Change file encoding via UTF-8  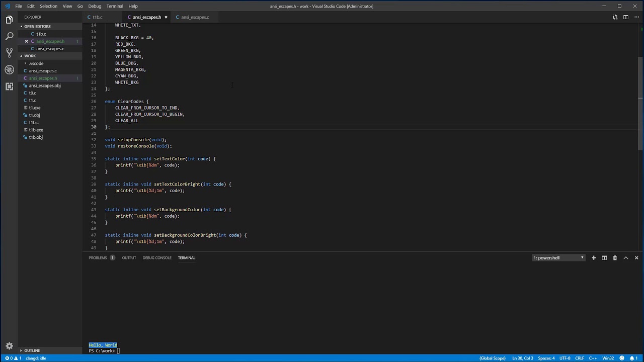point(565,358)
